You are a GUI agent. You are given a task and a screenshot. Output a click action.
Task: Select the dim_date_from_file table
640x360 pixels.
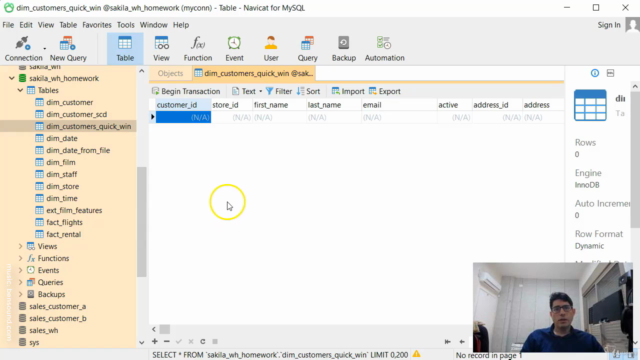click(78, 150)
